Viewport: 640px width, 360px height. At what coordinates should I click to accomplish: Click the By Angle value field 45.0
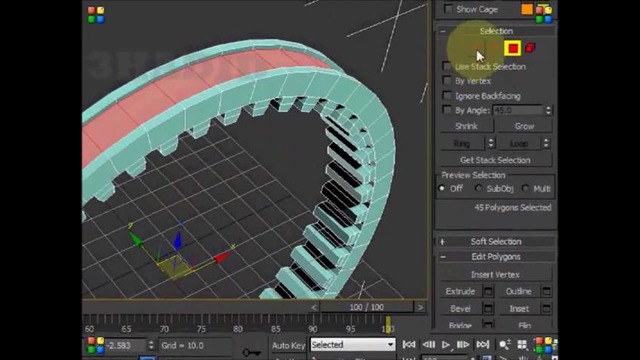pyautogui.click(x=518, y=110)
